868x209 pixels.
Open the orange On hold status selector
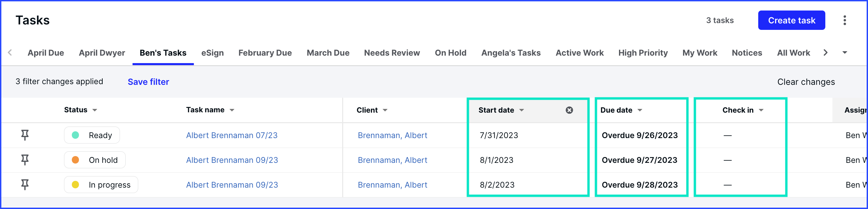coord(95,160)
